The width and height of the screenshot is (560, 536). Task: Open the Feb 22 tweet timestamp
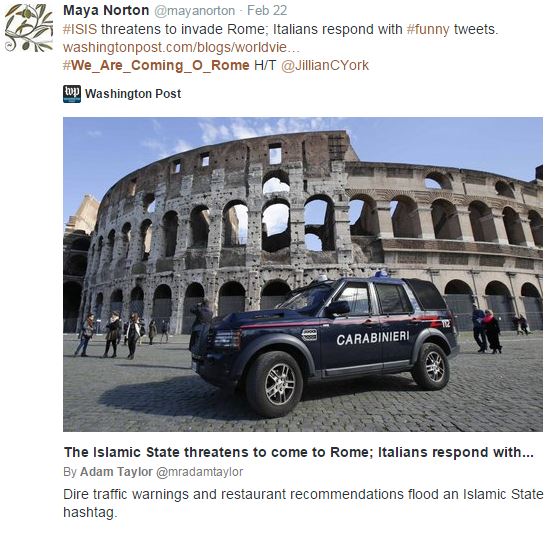[x=267, y=11]
